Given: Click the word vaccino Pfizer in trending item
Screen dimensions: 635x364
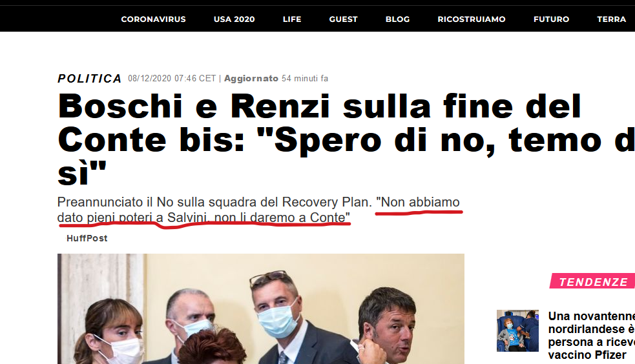Looking at the screenshot, I should [587, 355].
